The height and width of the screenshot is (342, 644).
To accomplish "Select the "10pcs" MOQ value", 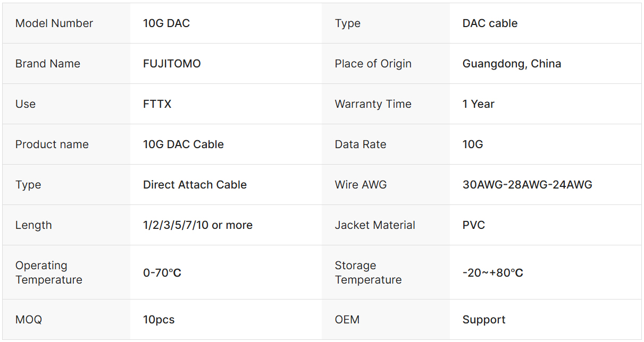I will (159, 320).
